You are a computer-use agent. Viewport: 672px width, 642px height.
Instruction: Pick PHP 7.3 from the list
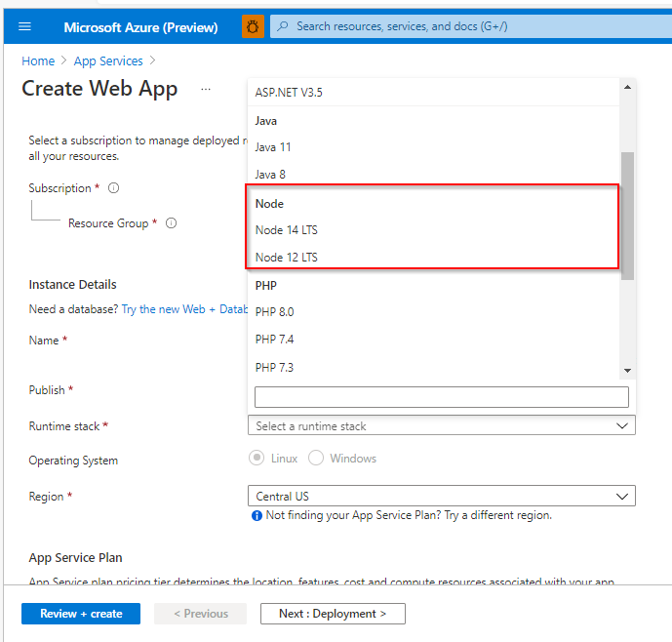point(434,368)
